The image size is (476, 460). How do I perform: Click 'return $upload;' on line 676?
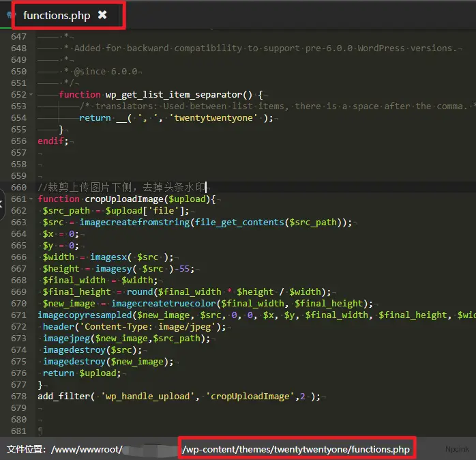point(82,373)
